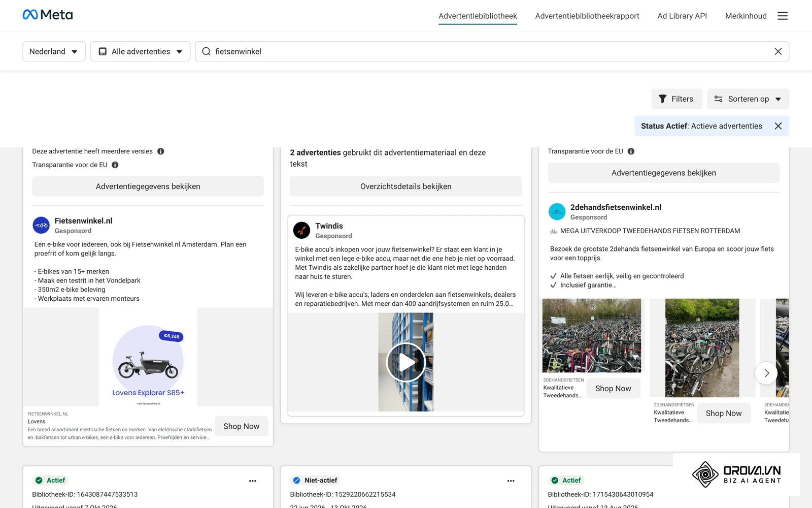Open the Nederland country dropdown

tap(54, 51)
